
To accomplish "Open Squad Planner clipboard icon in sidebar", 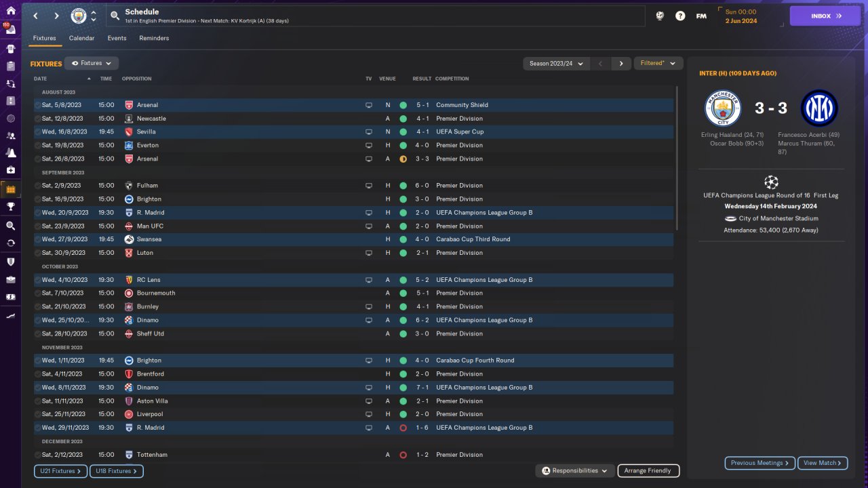I will [10, 66].
